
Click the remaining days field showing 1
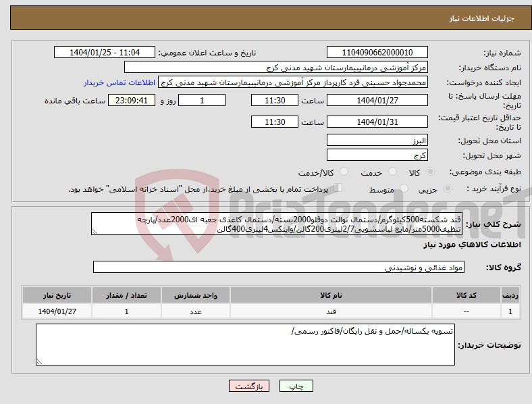pos(202,100)
